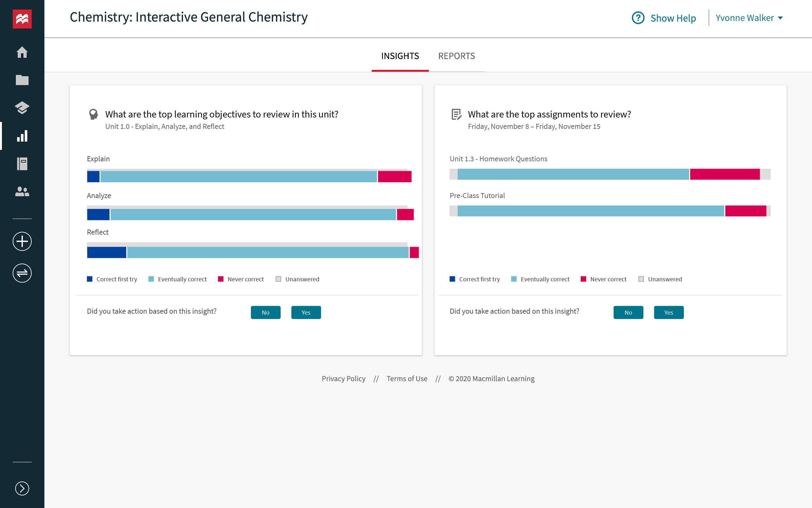
Task: Click the Reflect bar's light blue segment
Action: [x=268, y=252]
